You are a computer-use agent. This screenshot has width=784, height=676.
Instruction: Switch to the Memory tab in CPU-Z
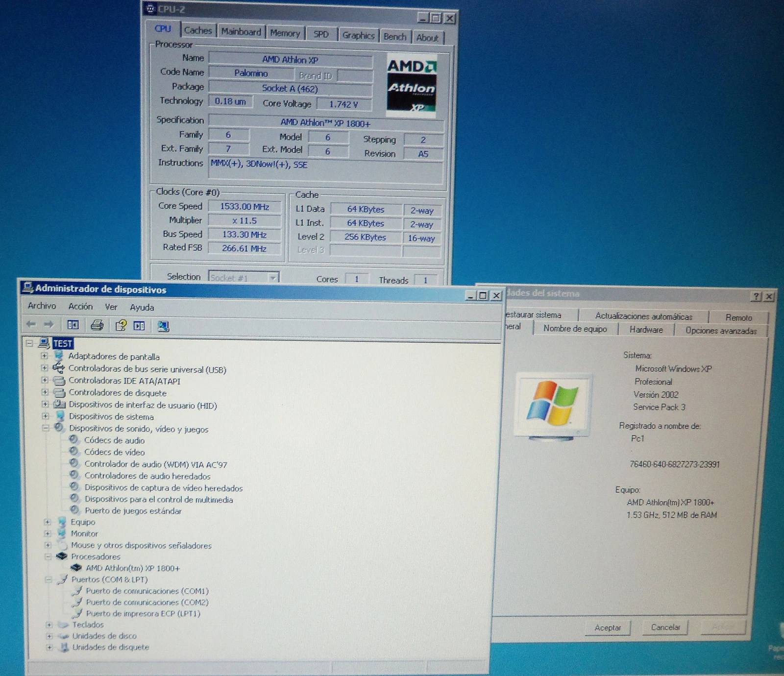pos(285,33)
